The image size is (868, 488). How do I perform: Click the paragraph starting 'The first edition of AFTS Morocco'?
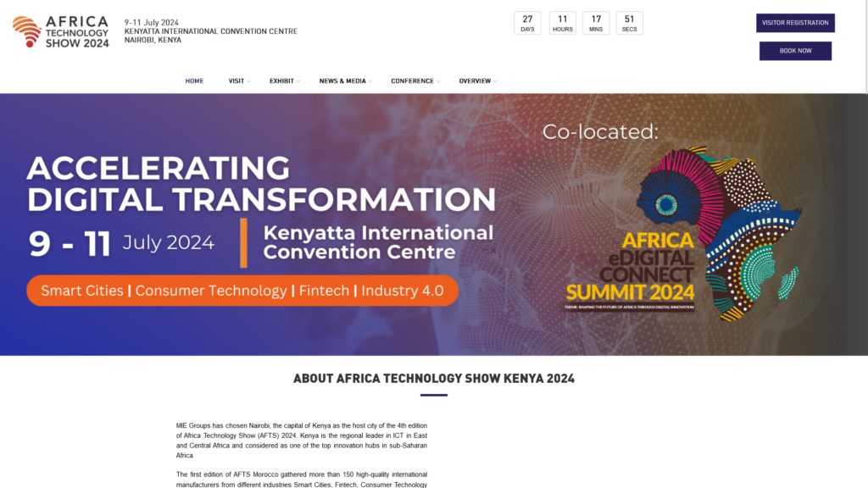click(302, 480)
